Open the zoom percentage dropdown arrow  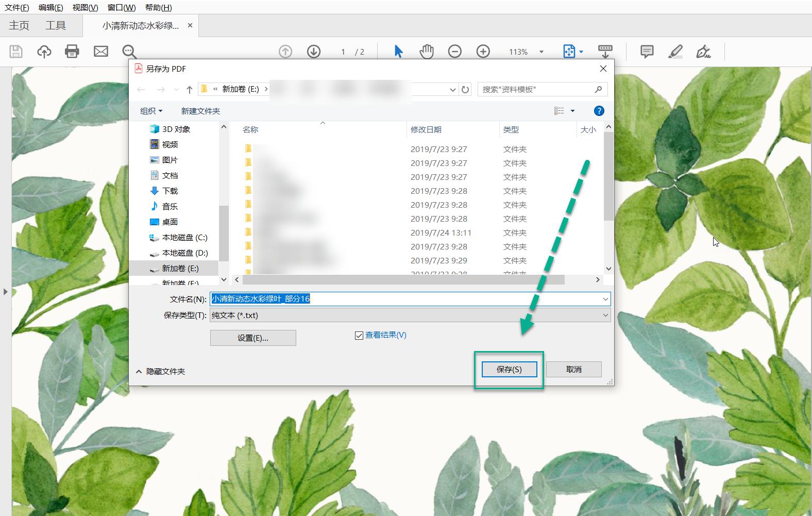click(541, 52)
